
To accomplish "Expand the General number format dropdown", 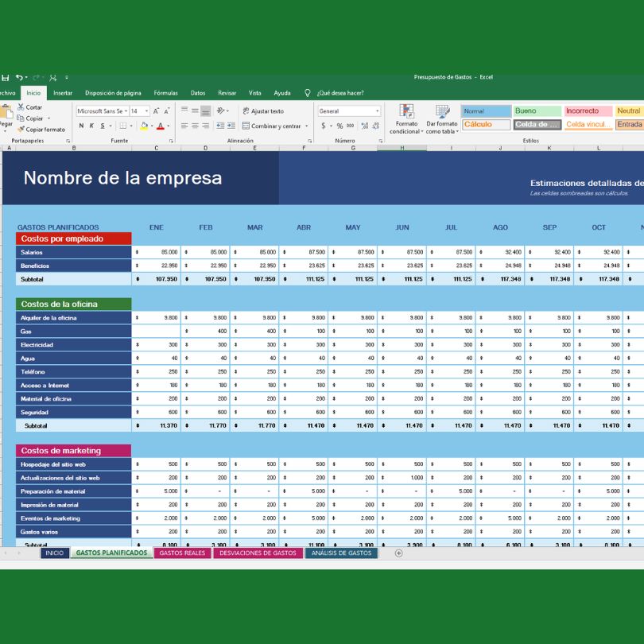I will [376, 111].
